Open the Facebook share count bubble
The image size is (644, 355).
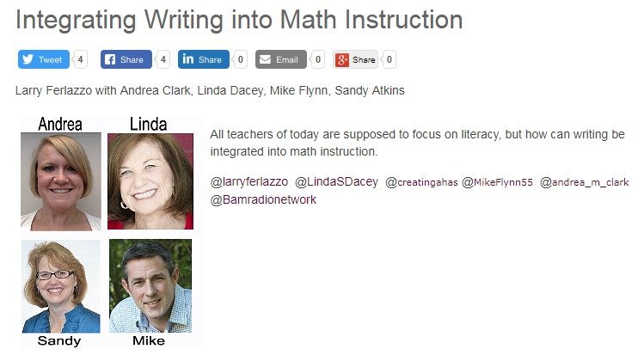click(x=163, y=59)
